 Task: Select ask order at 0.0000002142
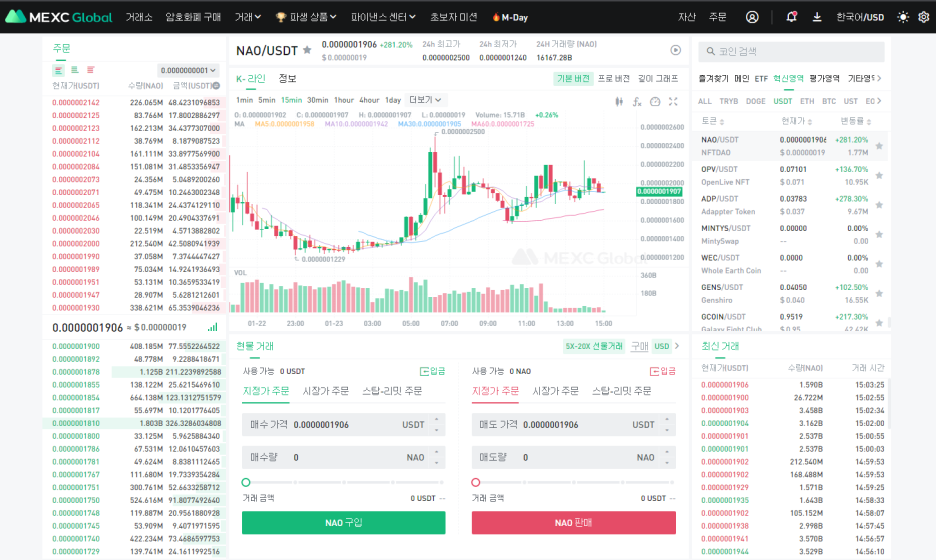[136, 103]
